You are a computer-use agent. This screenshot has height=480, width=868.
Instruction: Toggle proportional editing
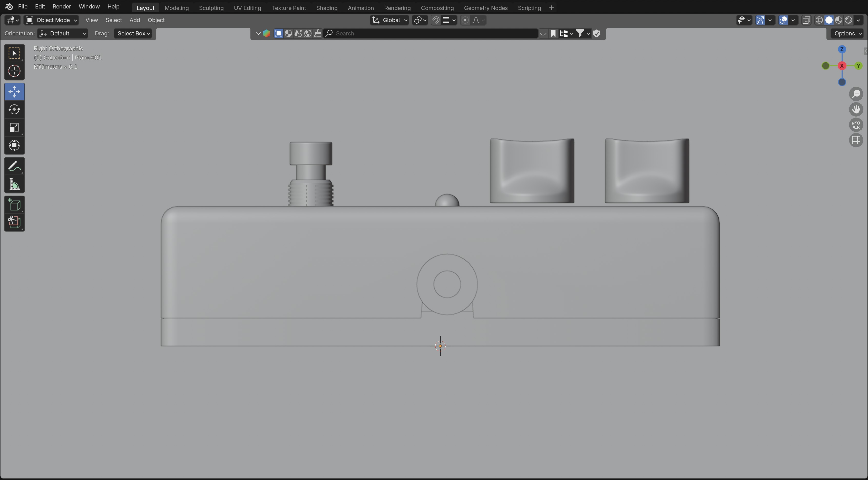[x=465, y=20]
